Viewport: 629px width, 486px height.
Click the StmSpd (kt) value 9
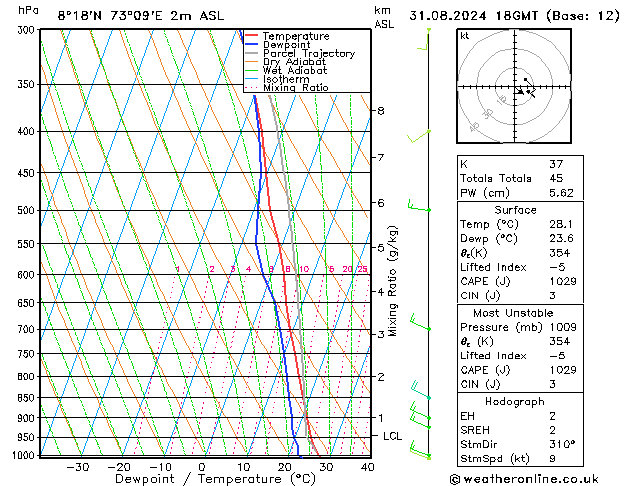[552, 458]
